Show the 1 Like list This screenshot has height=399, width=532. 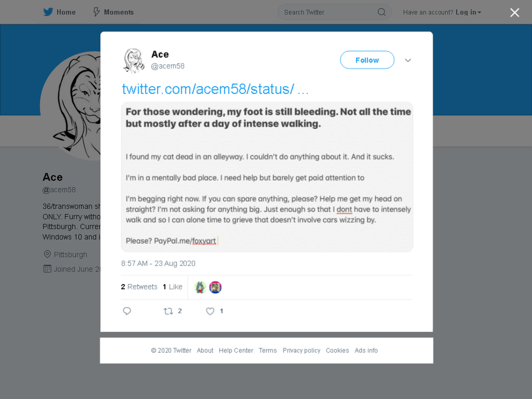[x=172, y=287]
